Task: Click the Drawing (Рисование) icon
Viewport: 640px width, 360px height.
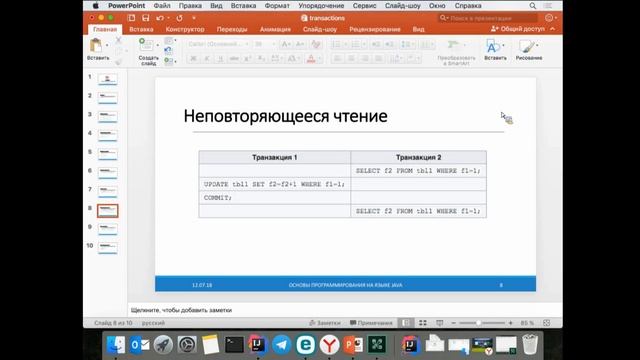Action: pyautogui.click(x=527, y=46)
